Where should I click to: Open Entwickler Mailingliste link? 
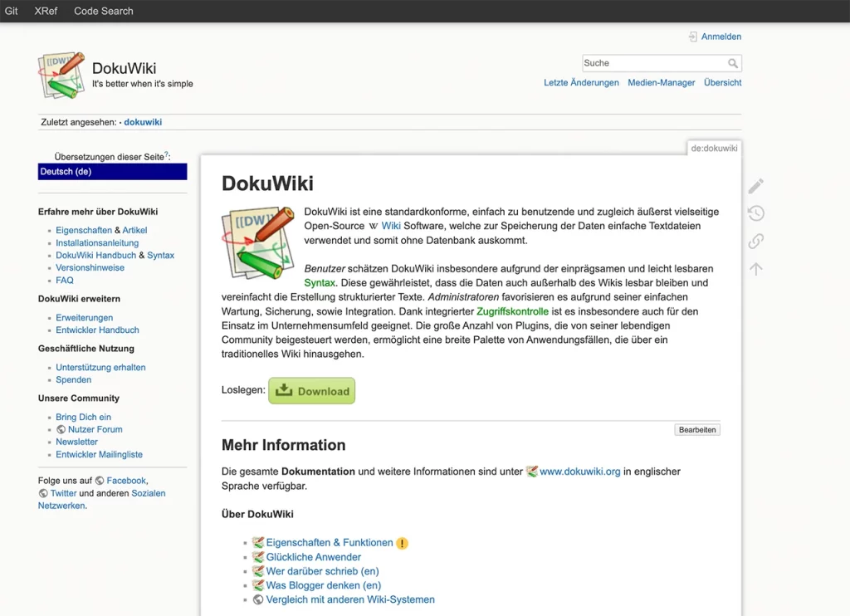click(100, 454)
